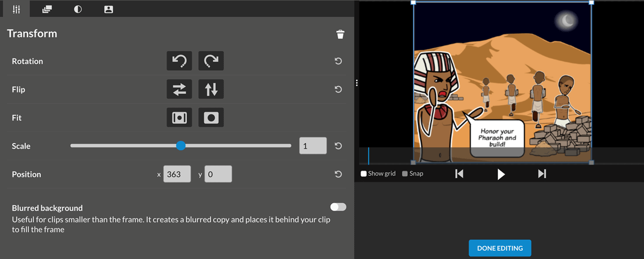644x259 pixels.
Task: Flip clip vertically
Action: 211,90
